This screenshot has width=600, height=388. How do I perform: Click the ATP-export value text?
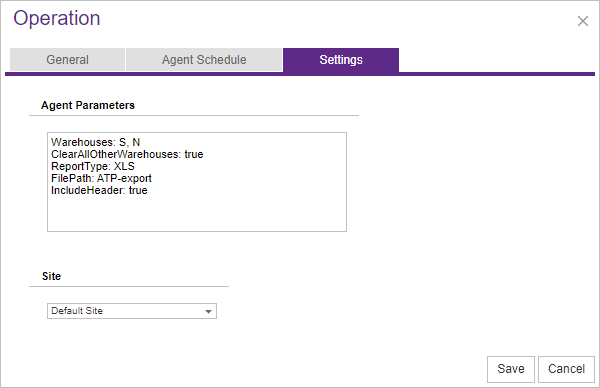[124, 178]
